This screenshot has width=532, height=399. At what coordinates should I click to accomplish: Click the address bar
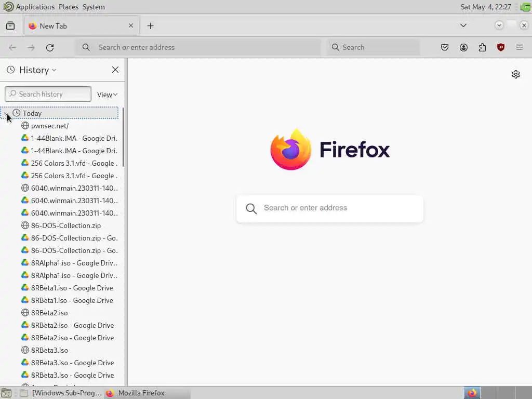click(198, 47)
